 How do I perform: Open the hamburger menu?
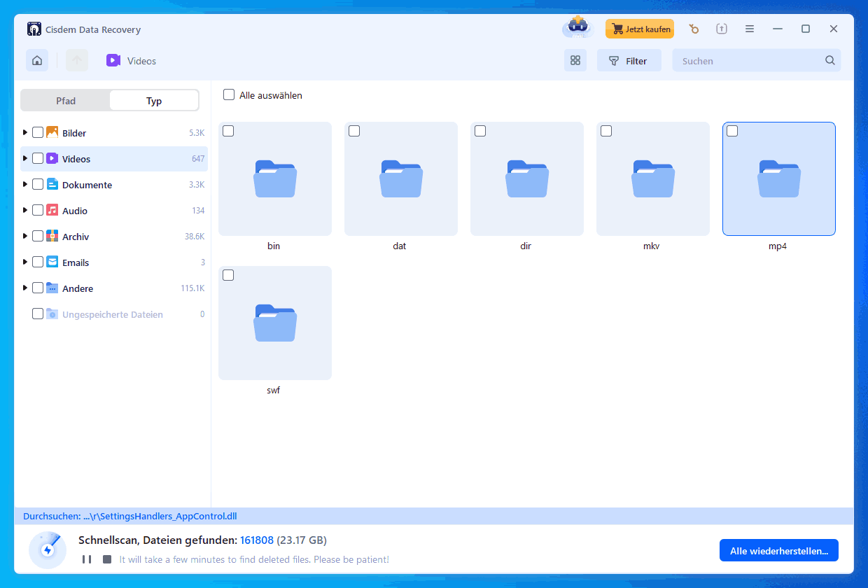750,29
